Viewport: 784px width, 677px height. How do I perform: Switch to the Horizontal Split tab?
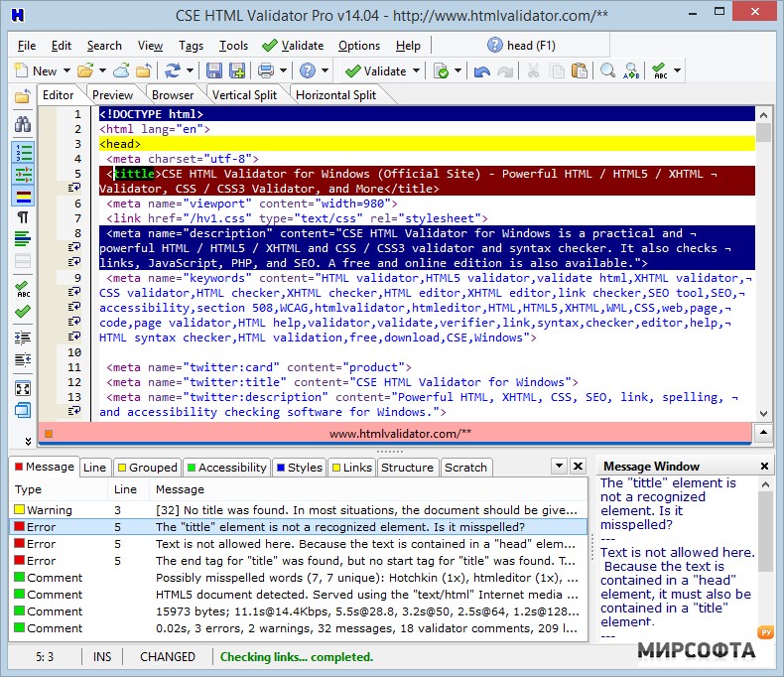click(336, 95)
